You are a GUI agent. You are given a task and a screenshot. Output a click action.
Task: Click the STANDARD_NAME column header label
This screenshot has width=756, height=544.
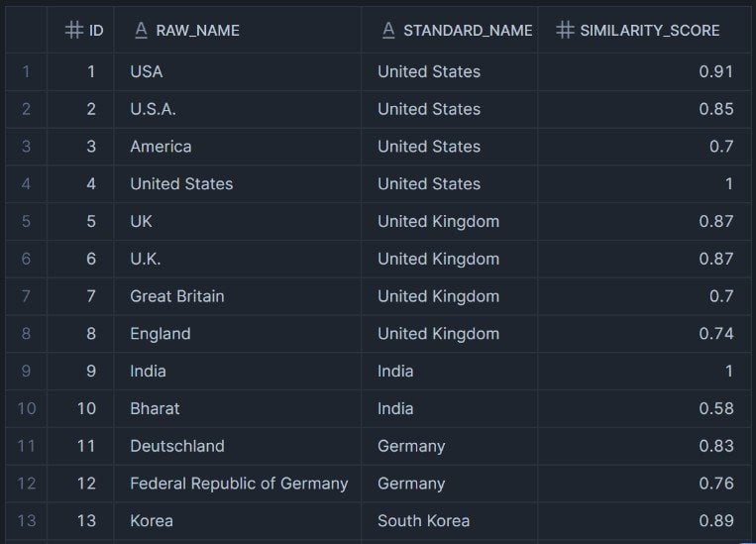(x=468, y=31)
